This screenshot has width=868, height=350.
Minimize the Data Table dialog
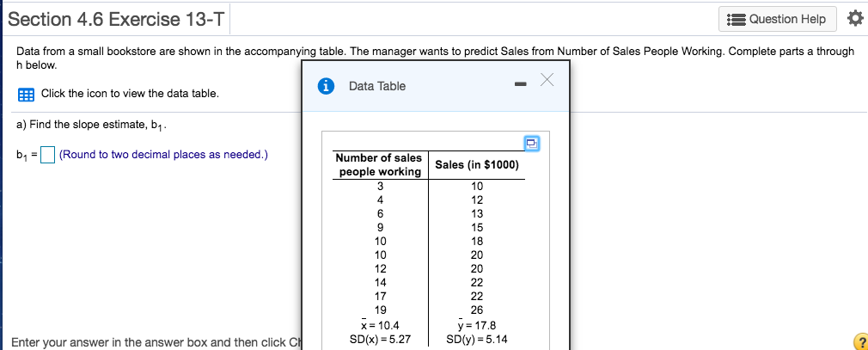(x=520, y=85)
